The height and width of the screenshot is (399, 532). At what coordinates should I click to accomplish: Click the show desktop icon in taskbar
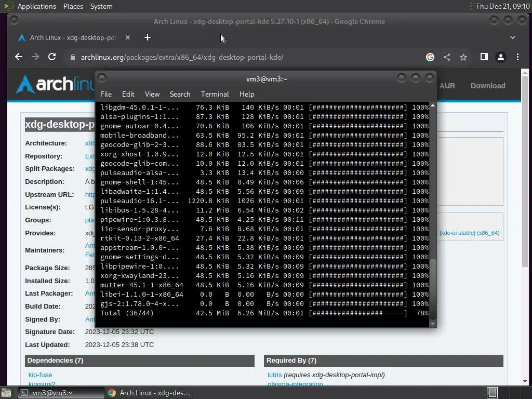pyautogui.click(x=6, y=393)
